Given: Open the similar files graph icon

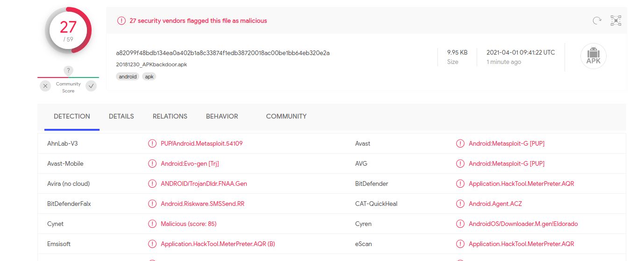Looking at the screenshot, I should (x=616, y=21).
